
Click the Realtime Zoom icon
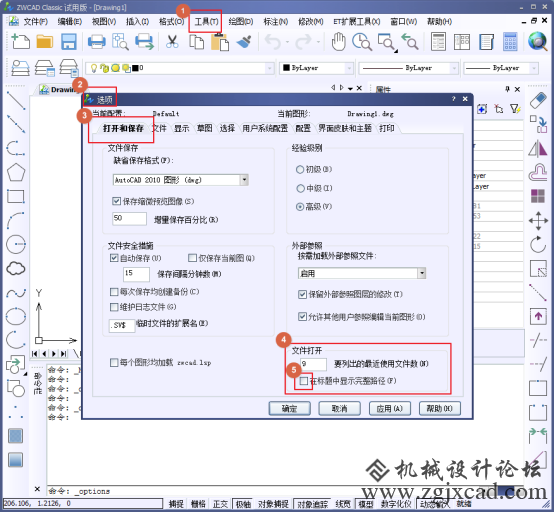point(361,41)
